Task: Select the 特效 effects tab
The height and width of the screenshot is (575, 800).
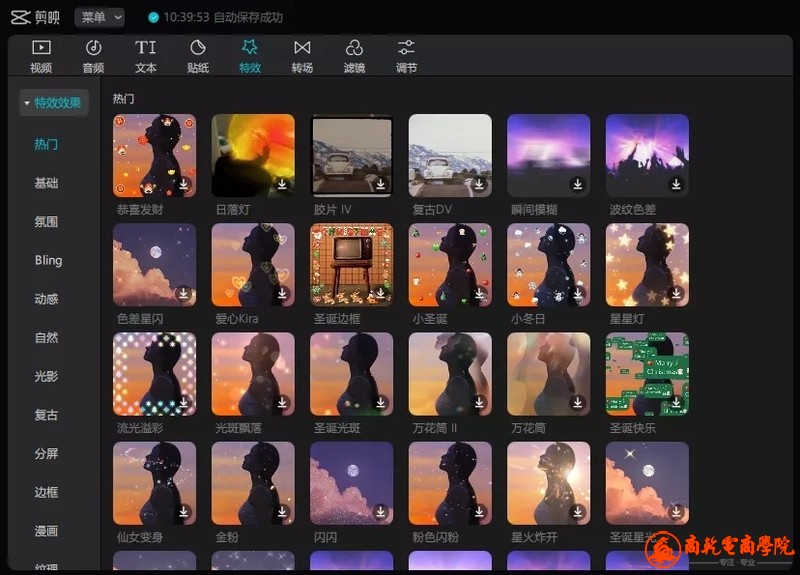Action: (250, 56)
